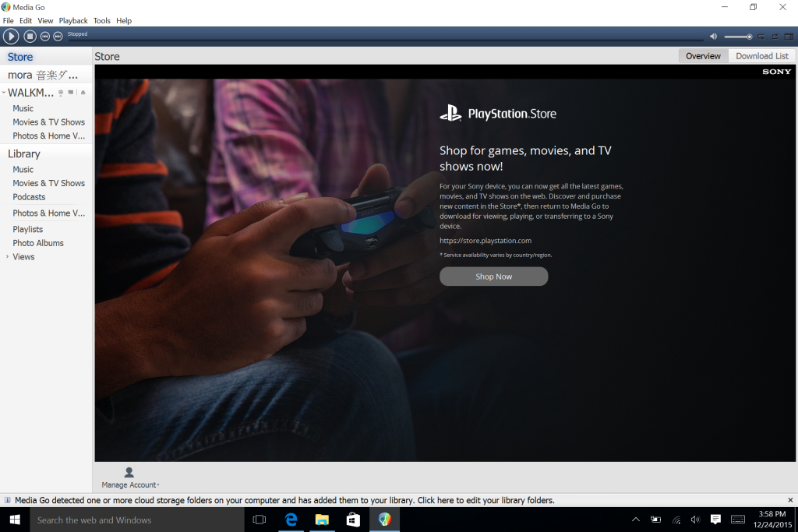Collapse the WALKMAN device tree

tap(4, 93)
